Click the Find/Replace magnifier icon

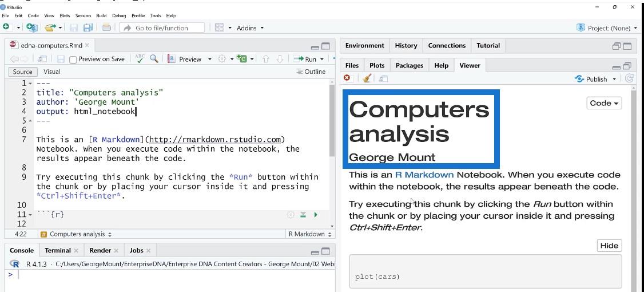point(154,59)
